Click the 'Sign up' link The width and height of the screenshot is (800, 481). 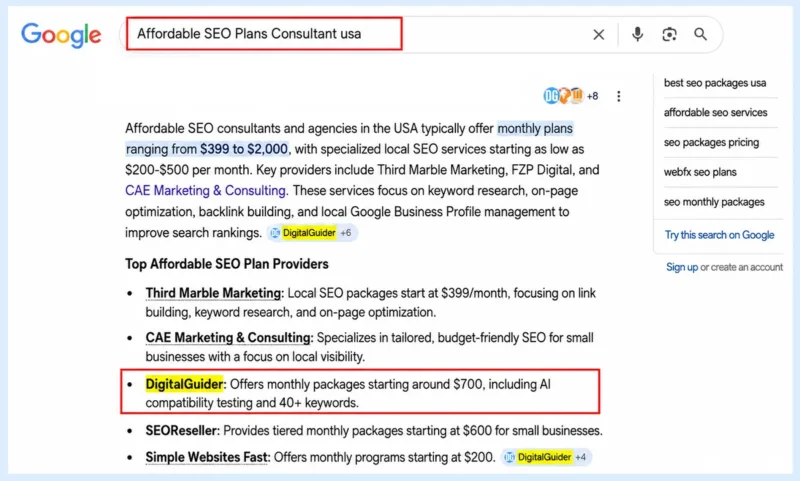coord(682,267)
